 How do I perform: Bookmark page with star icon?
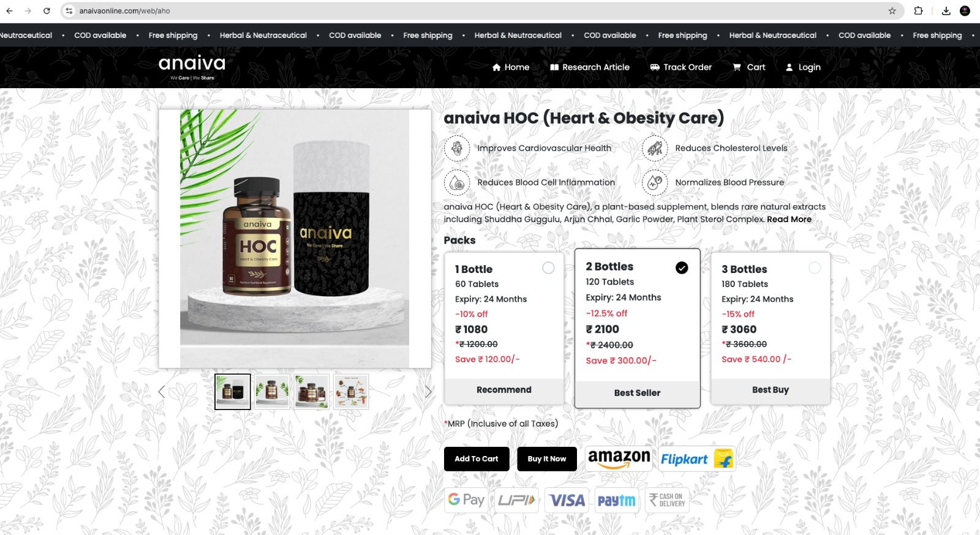click(x=892, y=11)
